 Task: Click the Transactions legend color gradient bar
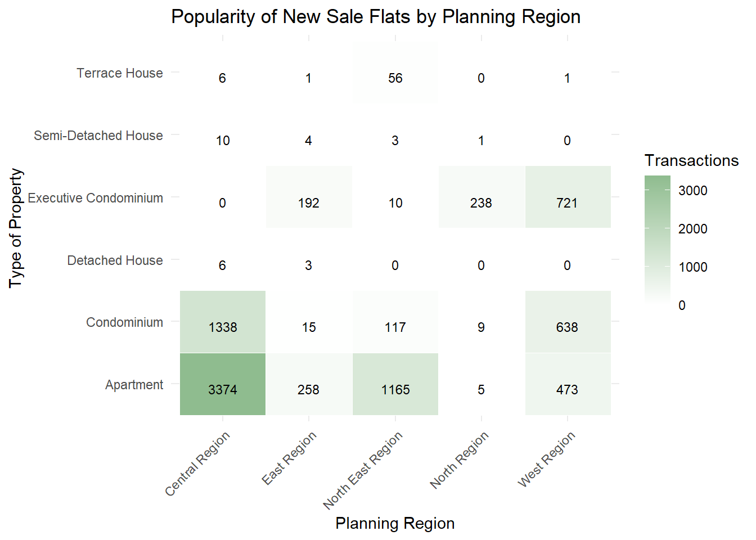tap(658, 240)
